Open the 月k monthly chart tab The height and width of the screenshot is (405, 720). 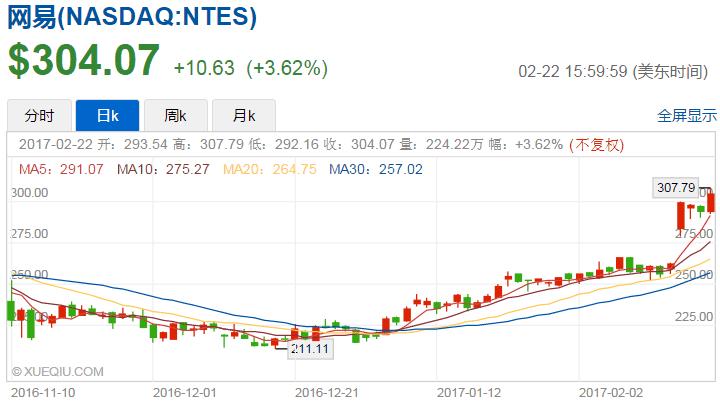tap(244, 116)
